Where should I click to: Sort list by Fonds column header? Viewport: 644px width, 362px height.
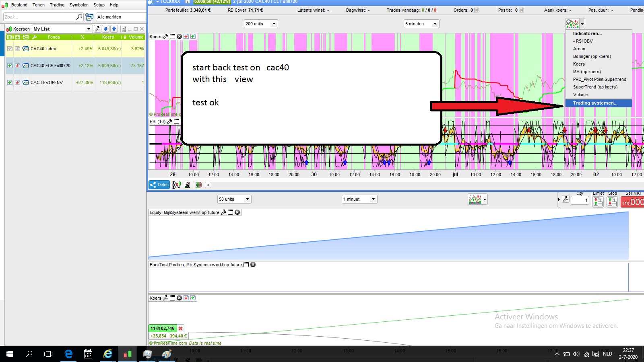(54, 37)
